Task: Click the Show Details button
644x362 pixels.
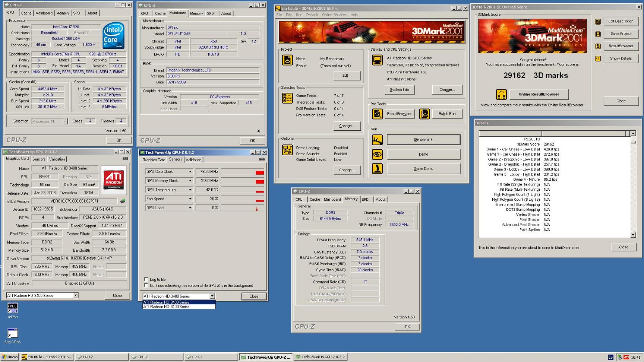Action: tap(621, 58)
